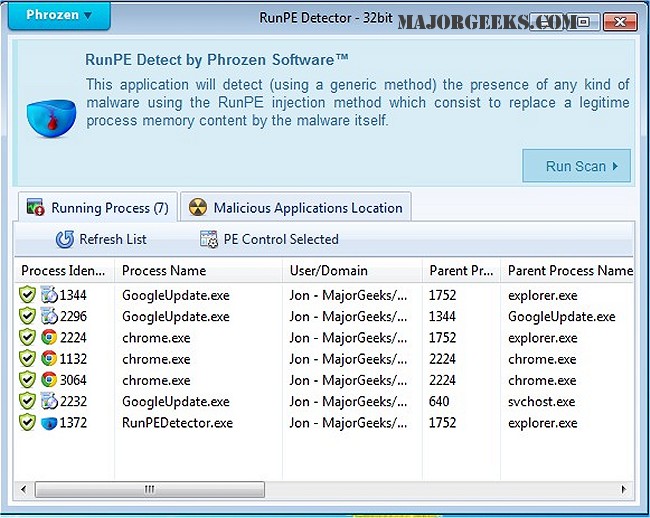
Task: Click the radiation icon on Malicious tab
Action: [x=198, y=207]
